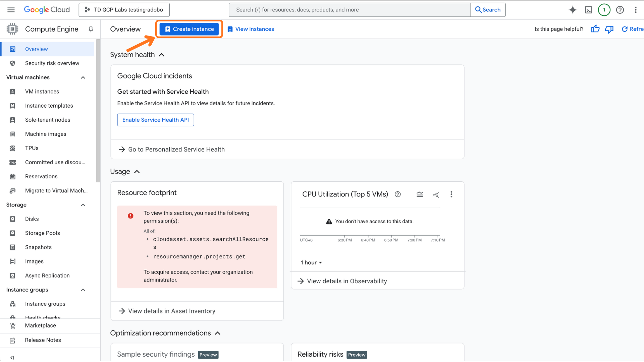Pin Compute Engine in the sidebar
644x362 pixels.
91,29
